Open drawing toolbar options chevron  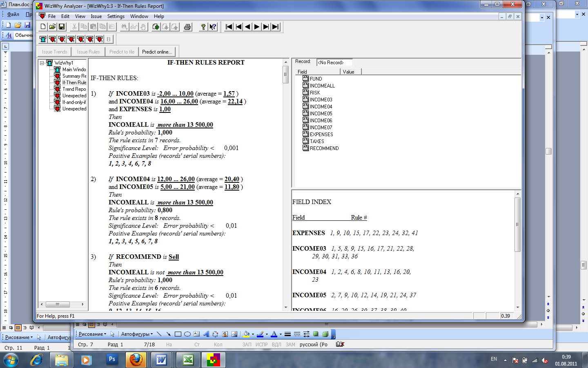(333, 334)
